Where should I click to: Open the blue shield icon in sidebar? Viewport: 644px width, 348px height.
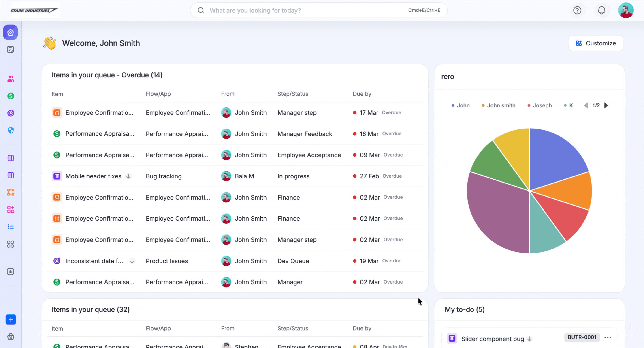click(11, 130)
